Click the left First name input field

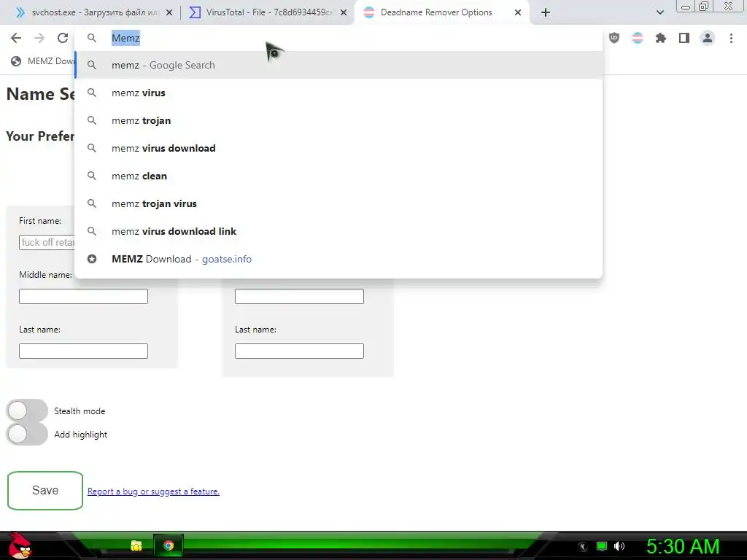(x=47, y=242)
